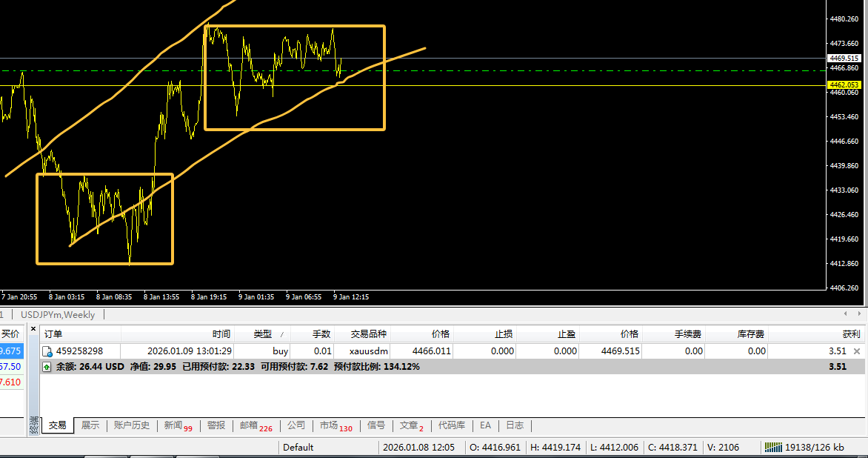The height and width of the screenshot is (458, 868).
Task: Select the upper orange rectangle on chart
Action: 295,27
